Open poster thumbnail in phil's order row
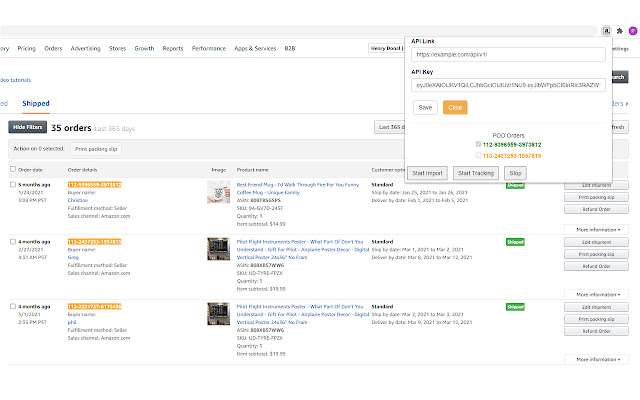The height and width of the screenshot is (400, 640). 218,313
